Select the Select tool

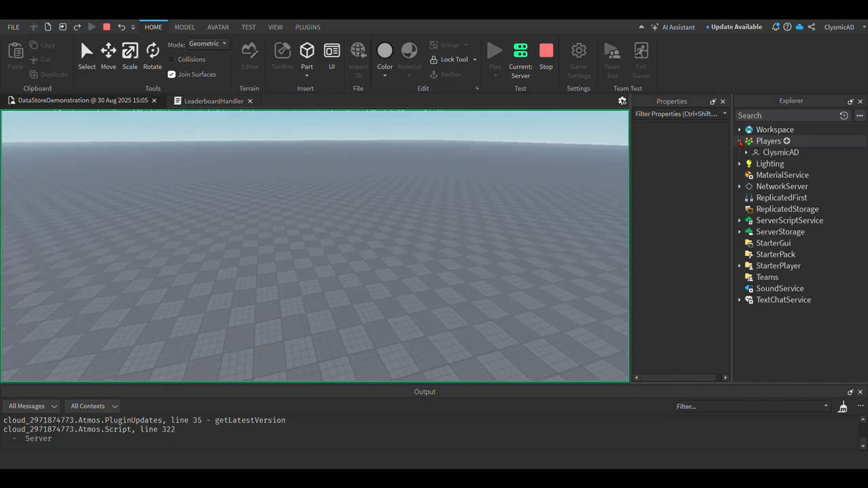tap(86, 56)
